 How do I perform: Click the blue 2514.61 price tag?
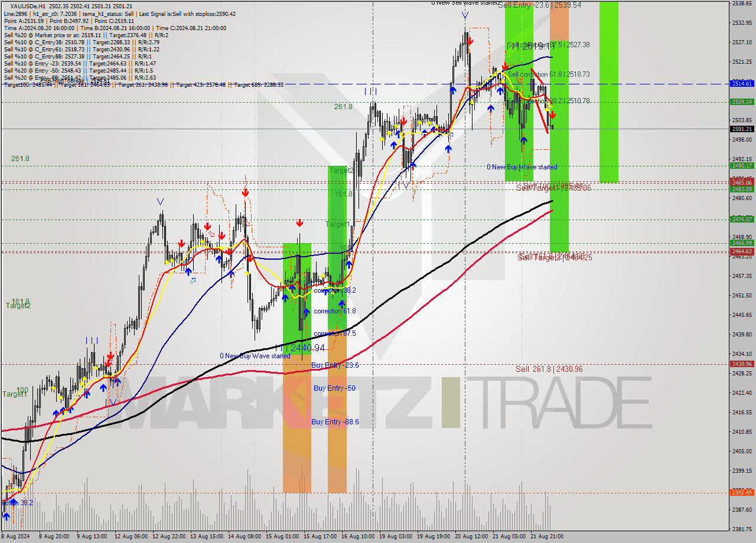[x=742, y=84]
